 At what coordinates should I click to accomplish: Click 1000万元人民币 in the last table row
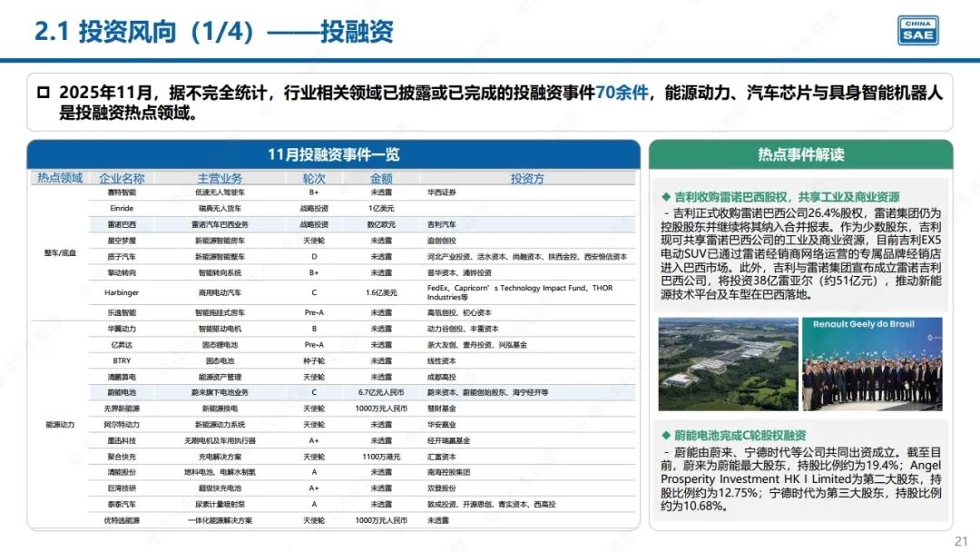[x=381, y=520]
